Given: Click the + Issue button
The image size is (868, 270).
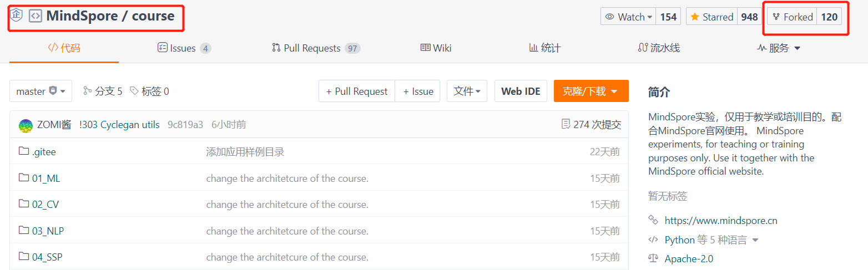Looking at the screenshot, I should [x=418, y=91].
